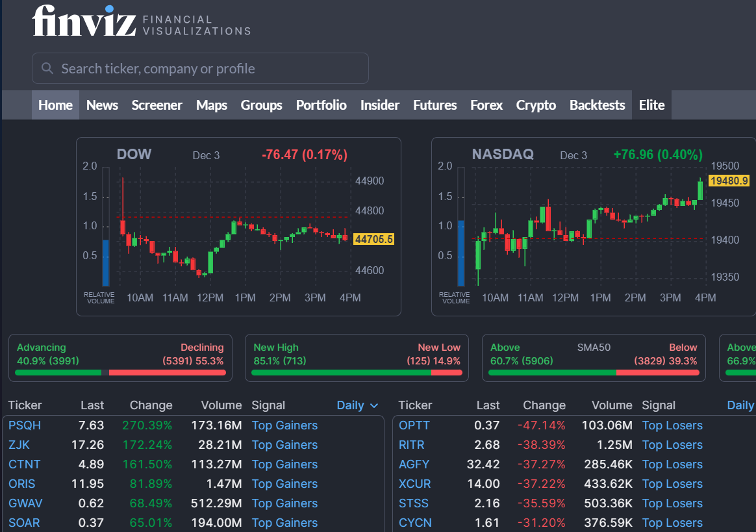
Task: Click the 172.24% change value
Action: point(147,445)
